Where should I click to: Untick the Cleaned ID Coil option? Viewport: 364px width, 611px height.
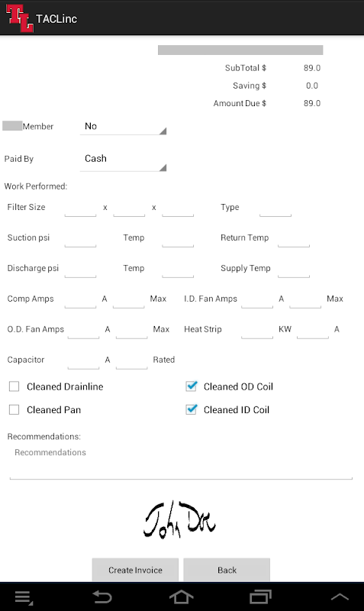coord(191,409)
